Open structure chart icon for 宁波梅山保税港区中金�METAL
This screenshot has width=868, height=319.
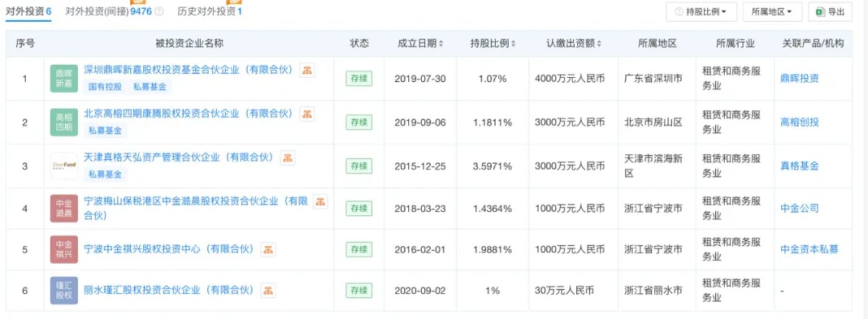click(319, 201)
